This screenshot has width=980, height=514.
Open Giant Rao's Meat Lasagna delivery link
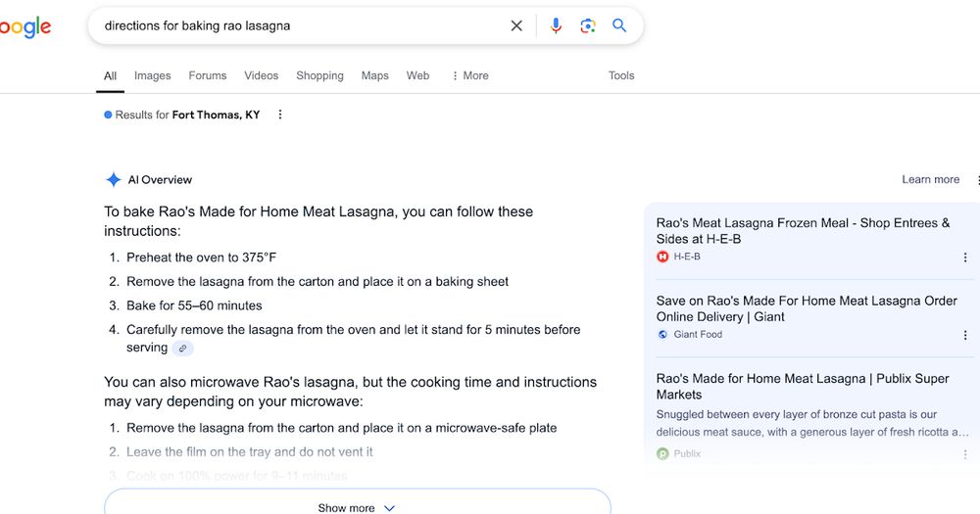click(x=807, y=308)
